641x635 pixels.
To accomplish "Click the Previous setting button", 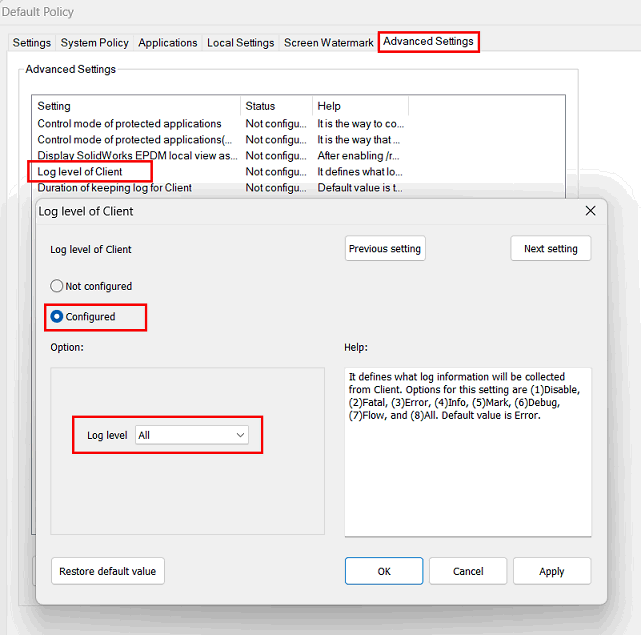I will click(385, 249).
